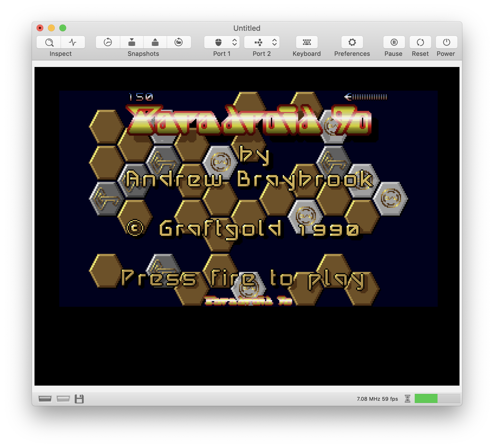The image size is (494, 448).
Task: Pause the emulator
Action: pos(394,42)
